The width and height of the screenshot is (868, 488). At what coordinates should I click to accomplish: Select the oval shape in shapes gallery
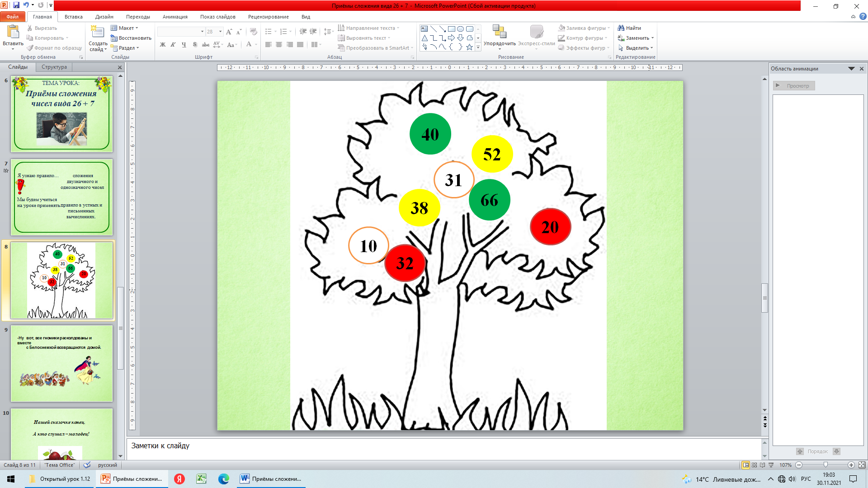pyautogui.click(x=460, y=29)
